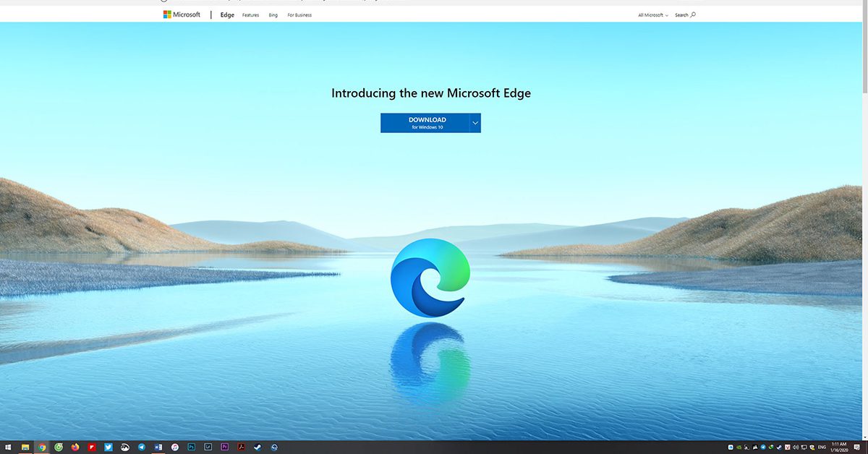Switch the ENG input language indicator
The image size is (868, 454).
822,447
